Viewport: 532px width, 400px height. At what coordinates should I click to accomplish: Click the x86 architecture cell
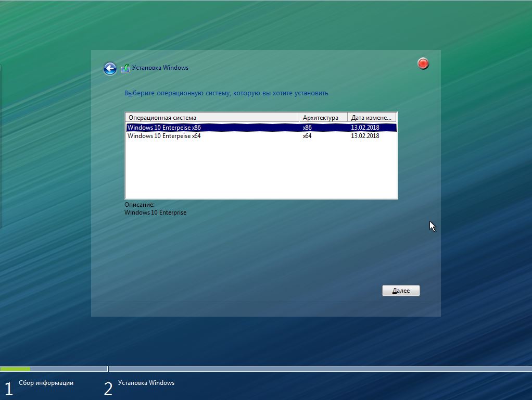pyautogui.click(x=307, y=127)
